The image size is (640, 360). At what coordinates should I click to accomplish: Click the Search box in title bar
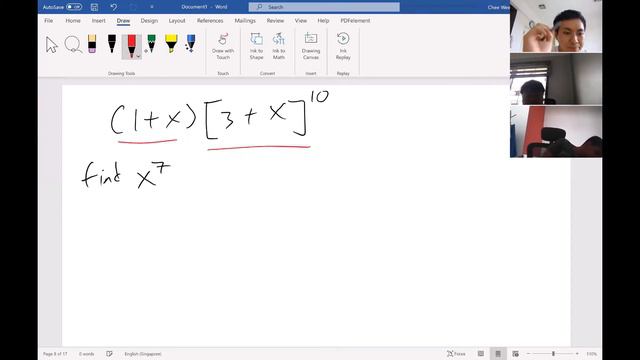[x=324, y=7]
